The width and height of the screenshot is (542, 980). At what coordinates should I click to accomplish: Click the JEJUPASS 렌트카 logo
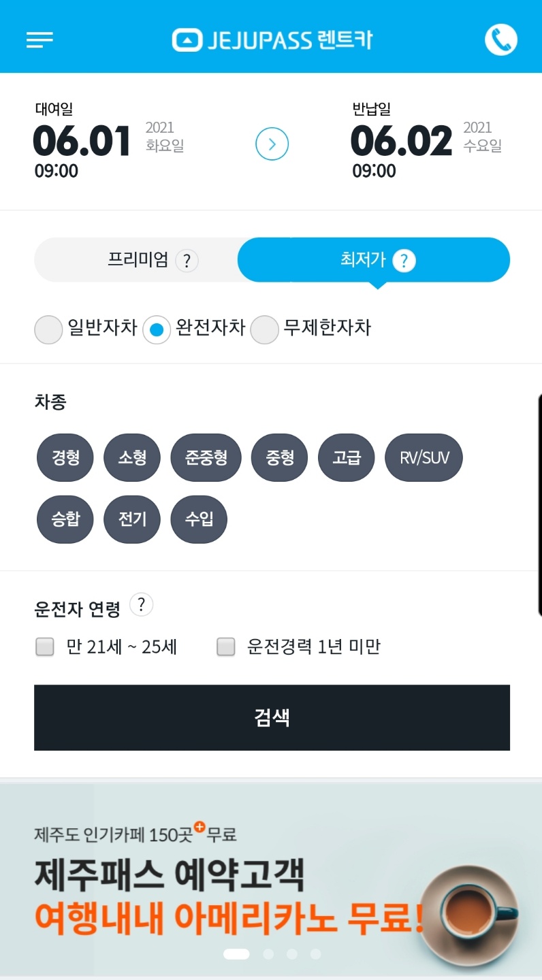[272, 39]
